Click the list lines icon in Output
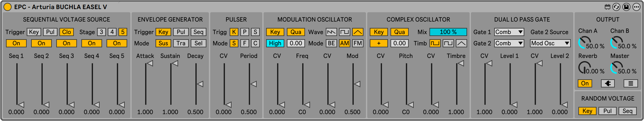Viewport: 644px width, 121px height. click(630, 83)
